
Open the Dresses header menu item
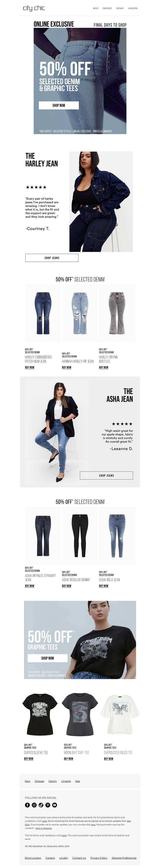pos(107,8)
